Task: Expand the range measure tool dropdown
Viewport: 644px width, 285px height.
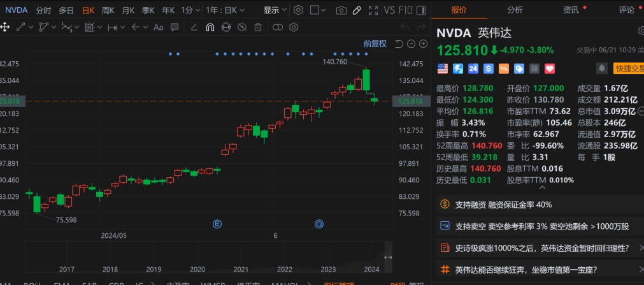Action: pyautogui.click(x=123, y=27)
